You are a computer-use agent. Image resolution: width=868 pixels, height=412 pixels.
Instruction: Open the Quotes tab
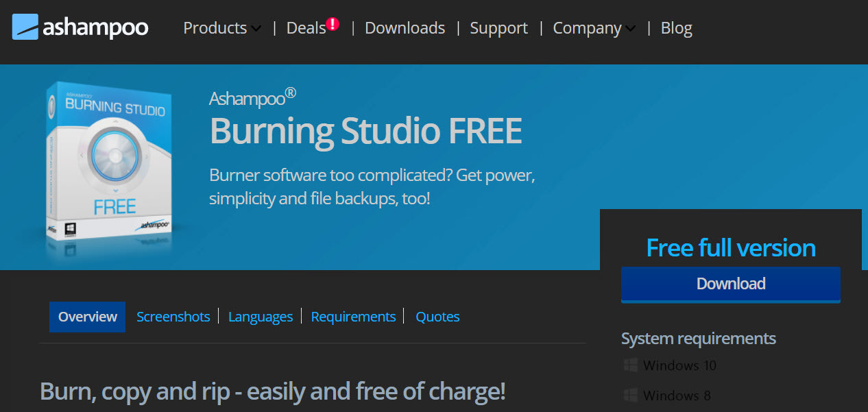(437, 317)
